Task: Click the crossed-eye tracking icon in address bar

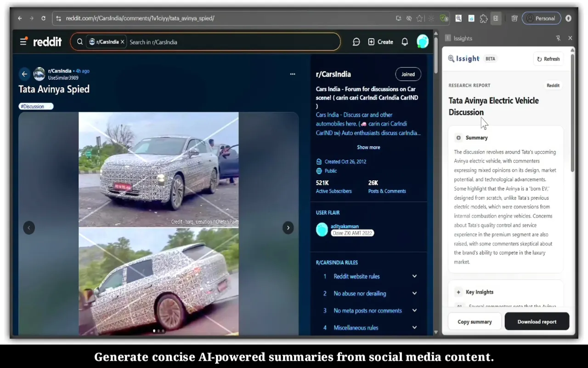Action: pyautogui.click(x=409, y=18)
